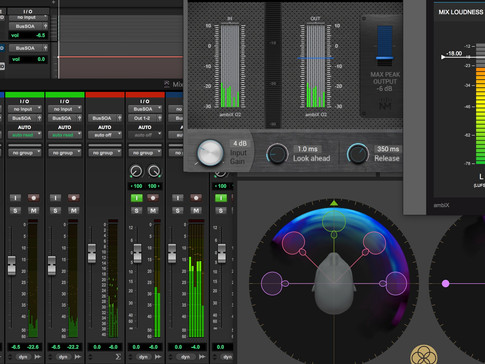
Task: Clear clip indicator above the -4.0 meter
Action: point(196,221)
